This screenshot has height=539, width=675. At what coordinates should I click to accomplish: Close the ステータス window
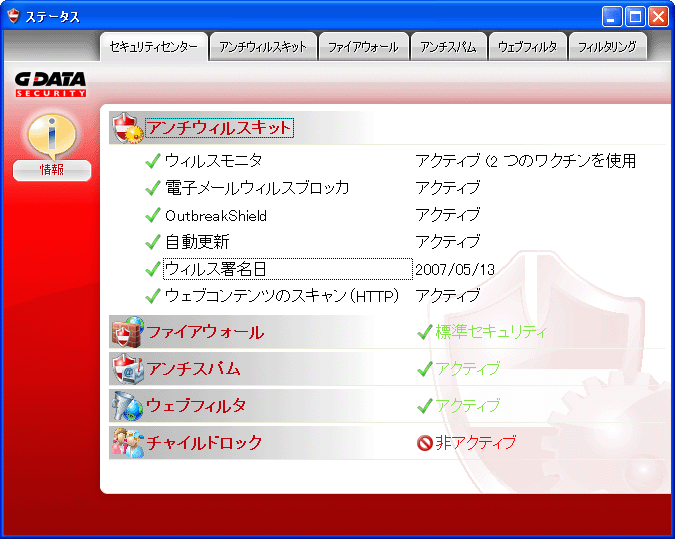pos(659,17)
